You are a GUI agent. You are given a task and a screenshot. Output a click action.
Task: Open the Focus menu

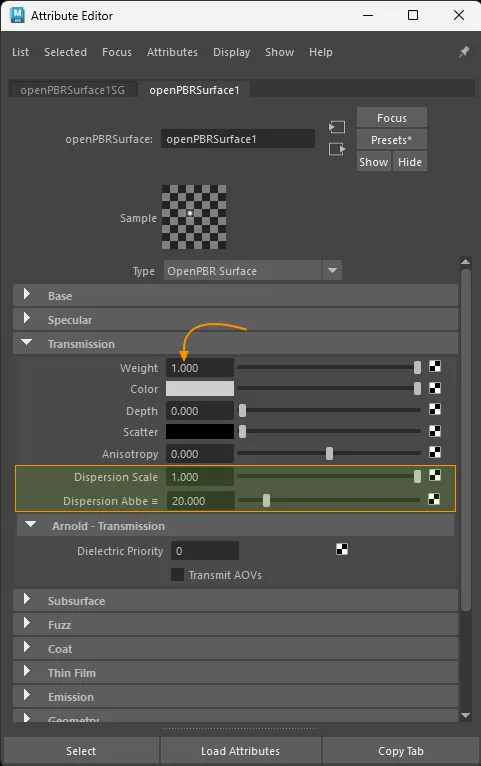point(117,52)
